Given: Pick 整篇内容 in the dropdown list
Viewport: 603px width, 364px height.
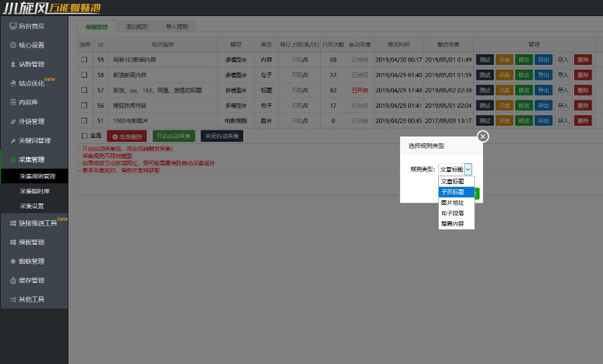Looking at the screenshot, I should (452, 223).
